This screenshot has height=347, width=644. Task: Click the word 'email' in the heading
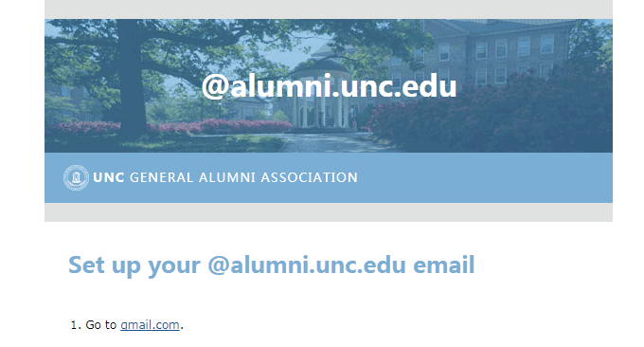(x=443, y=265)
